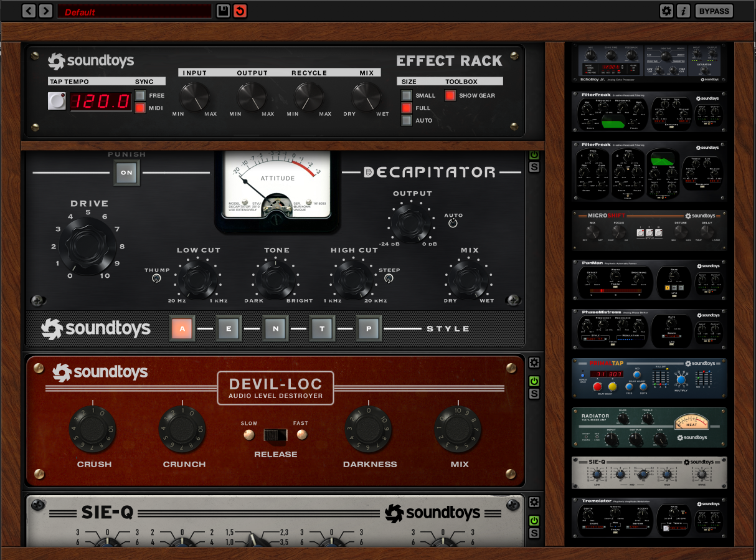Set rack size to AUTO
The width and height of the screenshot is (756, 560).
point(407,120)
